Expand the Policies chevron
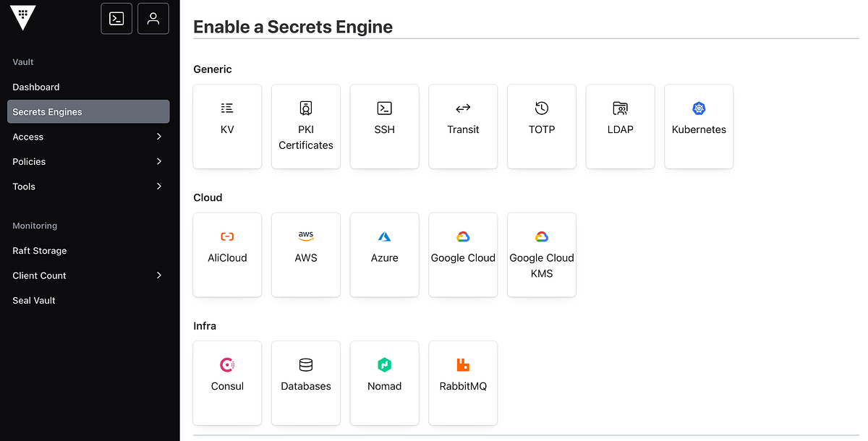The width and height of the screenshot is (868, 441). tap(159, 161)
